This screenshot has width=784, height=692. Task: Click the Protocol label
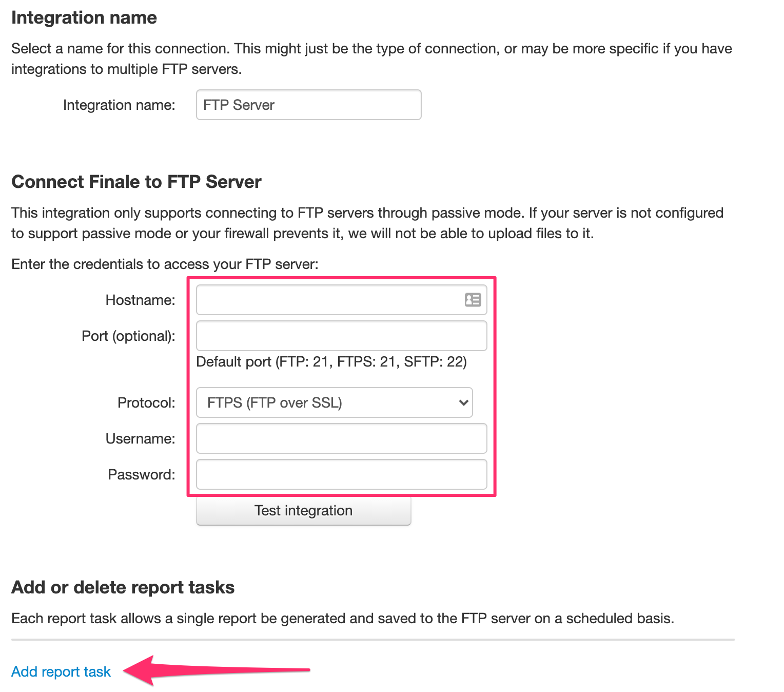point(147,402)
